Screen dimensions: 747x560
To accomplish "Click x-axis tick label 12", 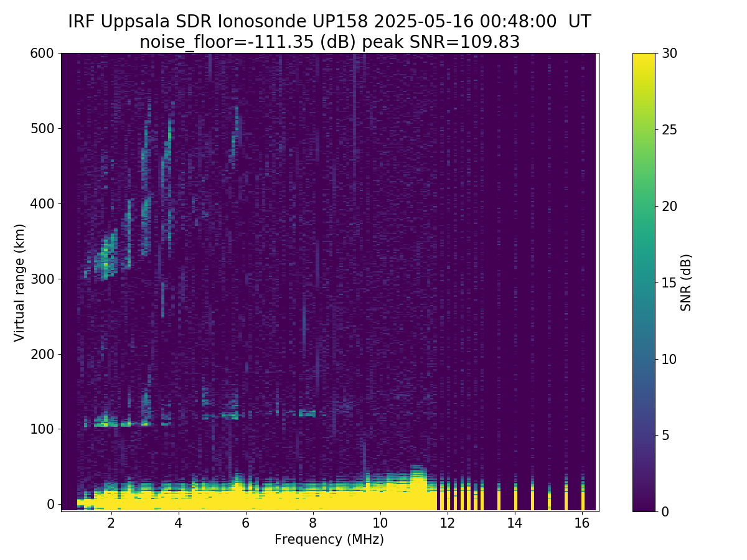I will click(x=448, y=523).
